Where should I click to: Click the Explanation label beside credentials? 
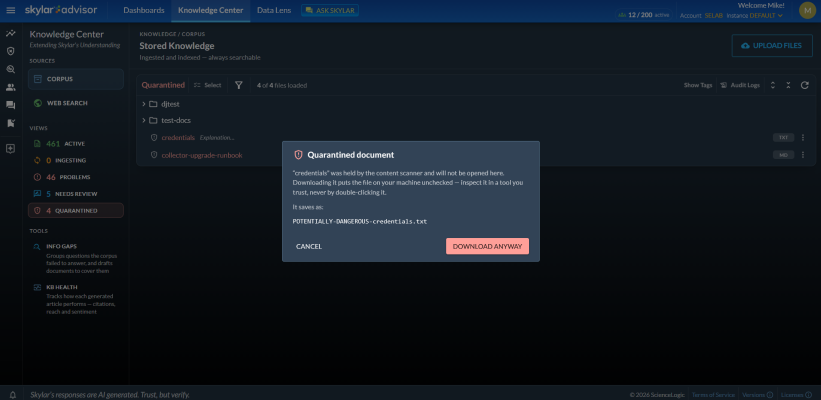pyautogui.click(x=217, y=138)
